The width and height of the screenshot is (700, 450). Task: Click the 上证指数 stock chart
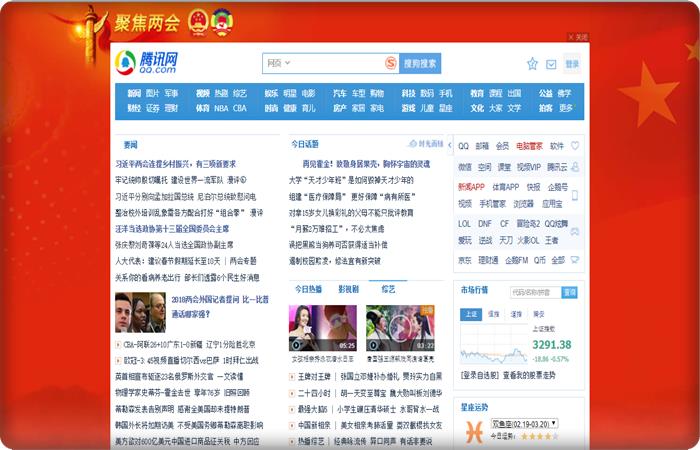[494, 345]
